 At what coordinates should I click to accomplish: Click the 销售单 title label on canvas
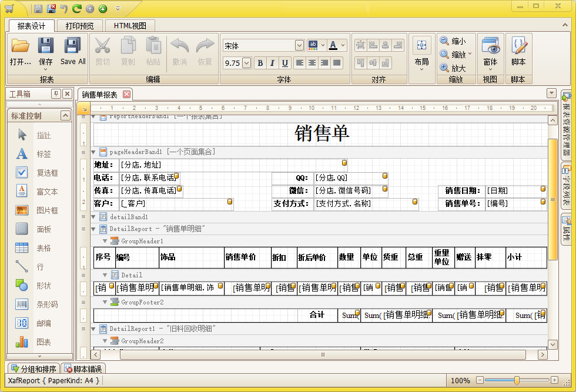click(x=322, y=133)
